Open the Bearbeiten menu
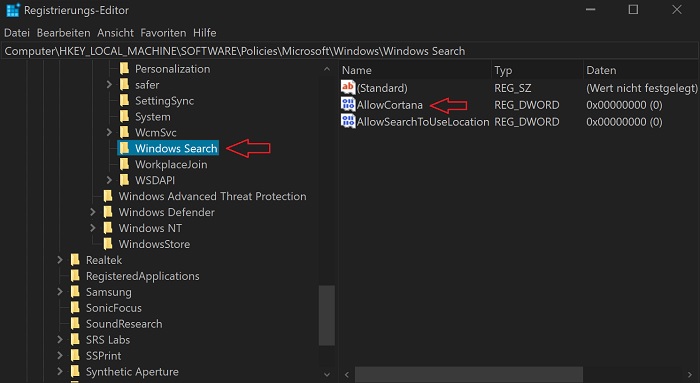 [x=63, y=33]
